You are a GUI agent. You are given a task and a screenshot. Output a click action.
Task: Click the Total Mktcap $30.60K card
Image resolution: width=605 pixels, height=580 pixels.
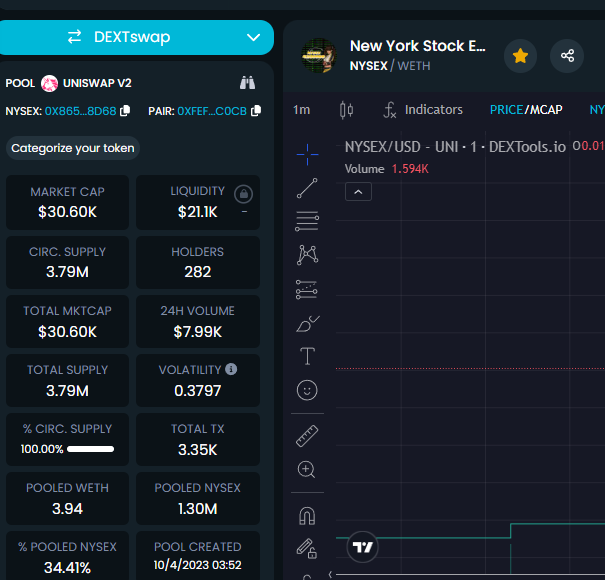coord(68,321)
